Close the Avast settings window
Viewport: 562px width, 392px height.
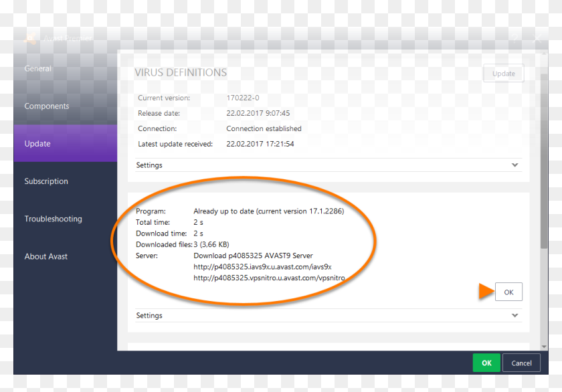(x=538, y=38)
